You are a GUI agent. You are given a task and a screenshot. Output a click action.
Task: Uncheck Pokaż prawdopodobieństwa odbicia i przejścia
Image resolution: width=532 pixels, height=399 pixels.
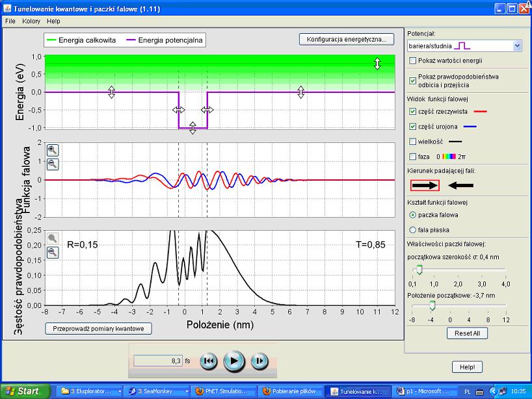tap(412, 81)
